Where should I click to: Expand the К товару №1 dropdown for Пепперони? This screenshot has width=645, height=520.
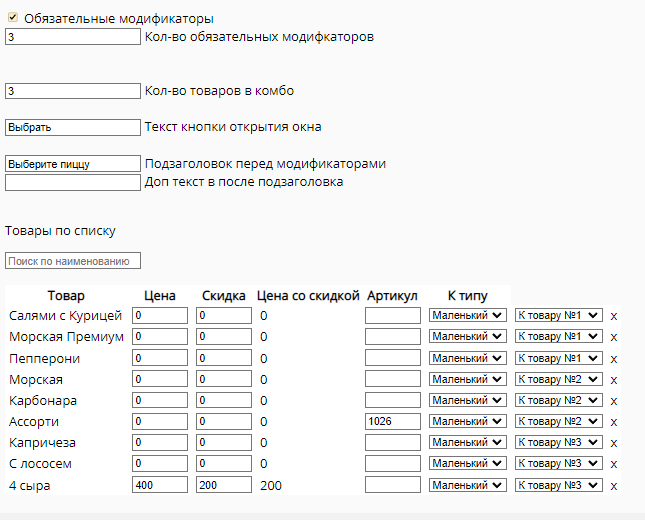tap(559, 358)
